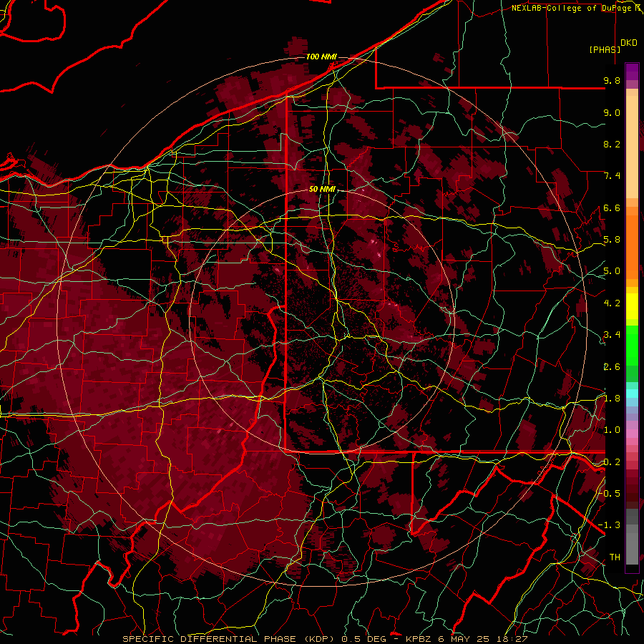The image size is (644, 644).
Task: Click the 100 NMI range ring label
Action: coord(321,57)
